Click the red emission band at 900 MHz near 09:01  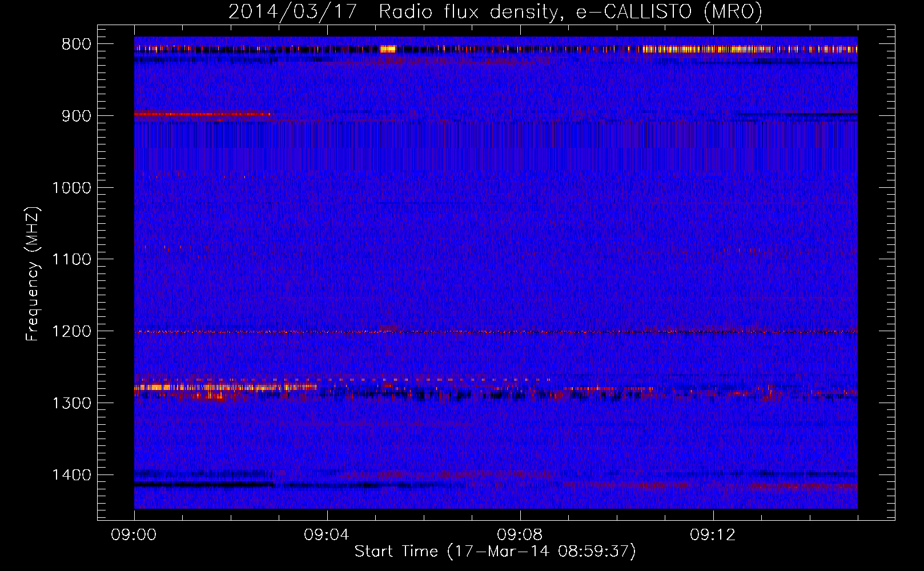203,114
